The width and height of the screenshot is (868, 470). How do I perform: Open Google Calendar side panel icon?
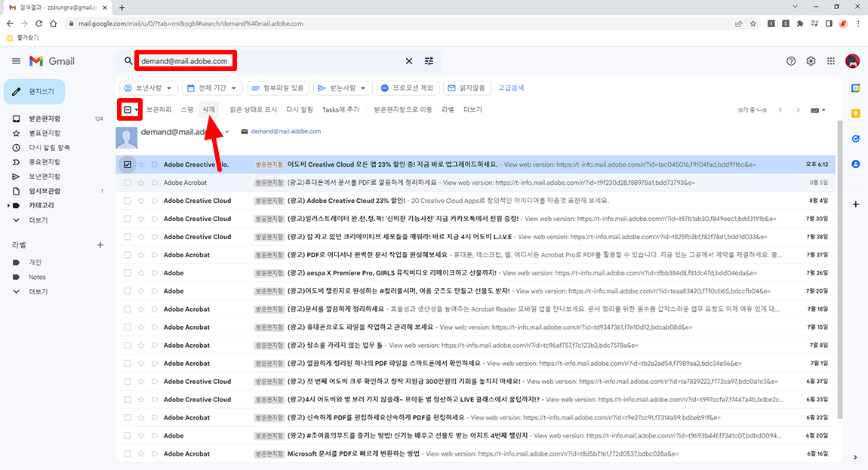pos(856,88)
